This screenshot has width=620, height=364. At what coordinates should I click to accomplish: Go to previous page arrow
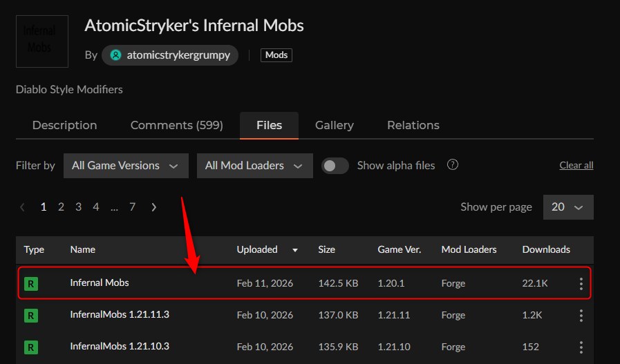tap(23, 207)
